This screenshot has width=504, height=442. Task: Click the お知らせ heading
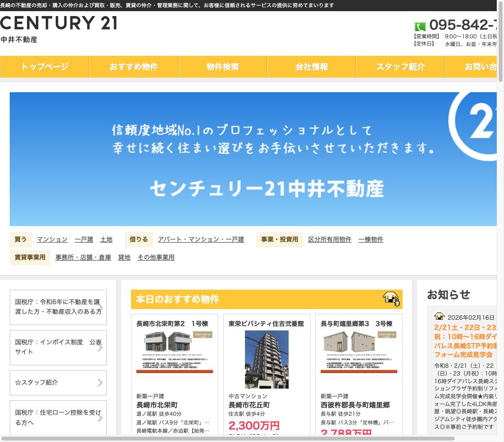(448, 295)
